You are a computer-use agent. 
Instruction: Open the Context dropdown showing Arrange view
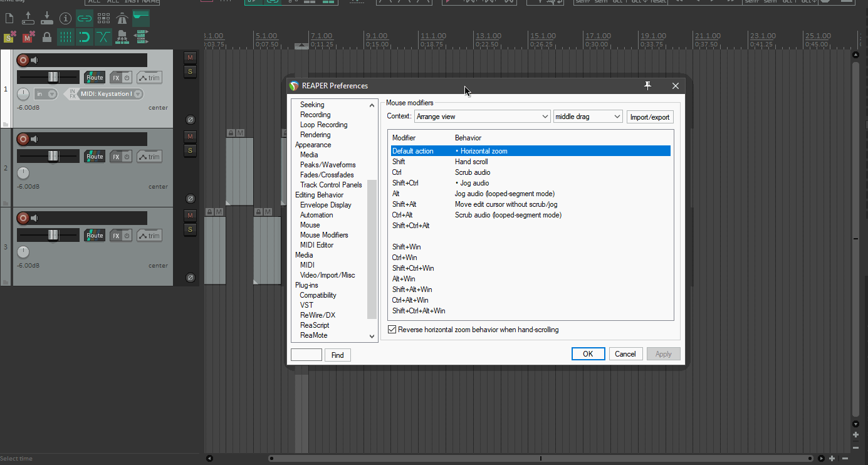point(482,117)
